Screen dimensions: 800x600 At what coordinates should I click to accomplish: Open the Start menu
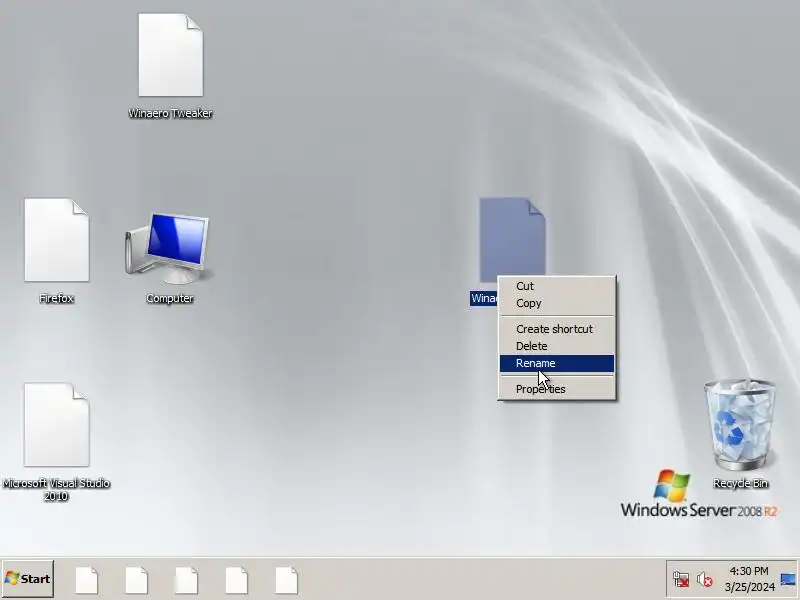pos(28,579)
